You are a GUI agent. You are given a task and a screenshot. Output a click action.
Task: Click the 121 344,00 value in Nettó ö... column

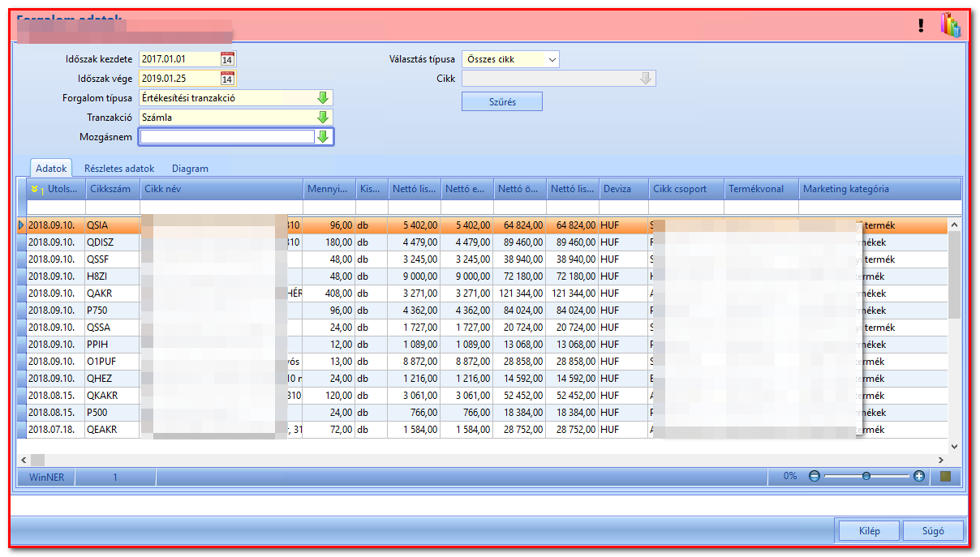(520, 293)
